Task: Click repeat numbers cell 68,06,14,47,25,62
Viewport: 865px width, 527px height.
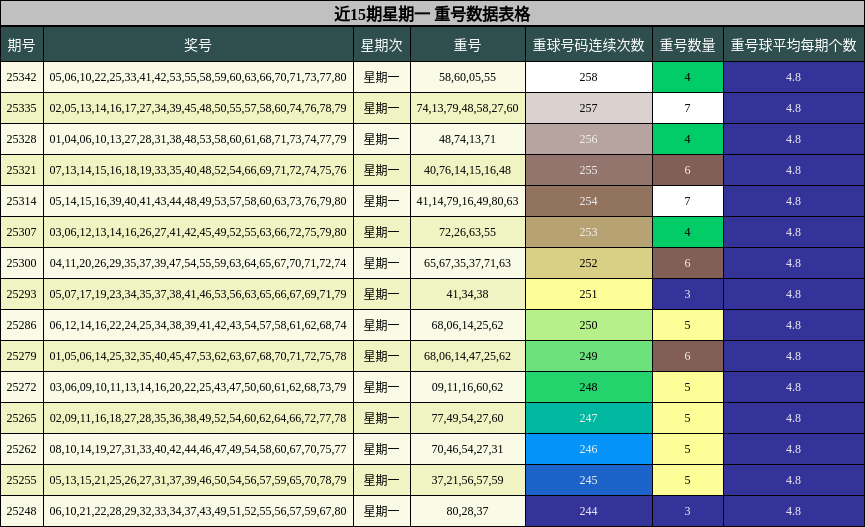Action: (x=468, y=356)
